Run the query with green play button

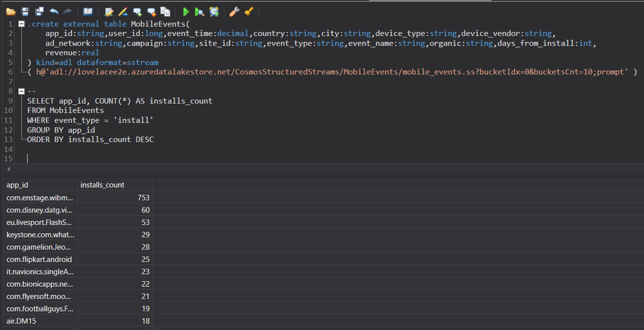tap(186, 12)
